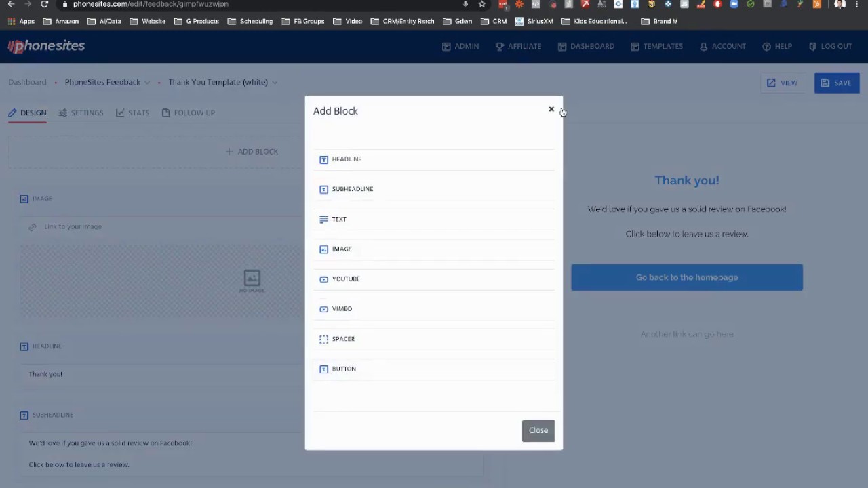Viewport: 868px width, 488px height.
Task: Pick the YouTube block option
Action: (434, 279)
